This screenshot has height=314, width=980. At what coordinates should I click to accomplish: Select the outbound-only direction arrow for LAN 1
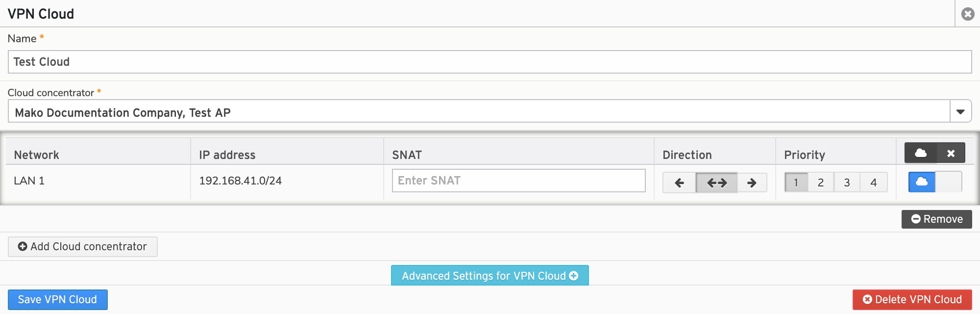[x=753, y=182]
